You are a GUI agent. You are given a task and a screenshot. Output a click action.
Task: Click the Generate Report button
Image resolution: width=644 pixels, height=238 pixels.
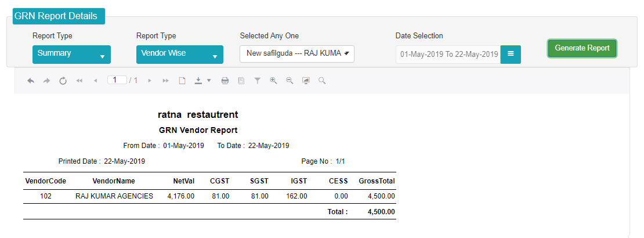(x=582, y=48)
